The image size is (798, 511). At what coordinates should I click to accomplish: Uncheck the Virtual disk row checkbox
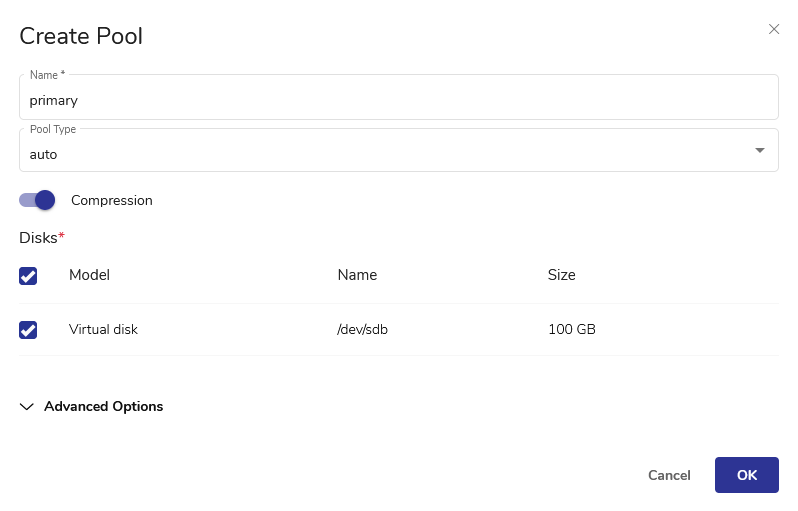(x=28, y=330)
